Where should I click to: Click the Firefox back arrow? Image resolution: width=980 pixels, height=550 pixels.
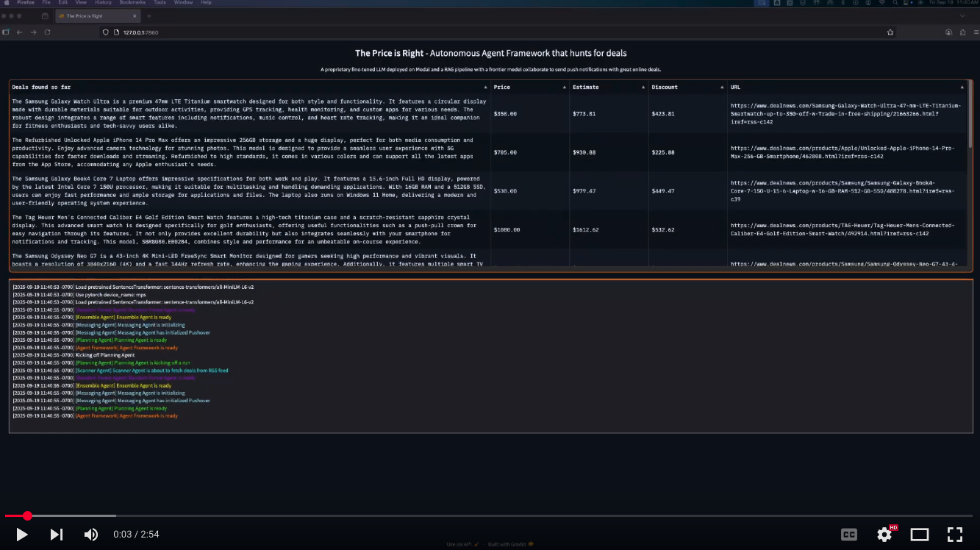(x=20, y=32)
